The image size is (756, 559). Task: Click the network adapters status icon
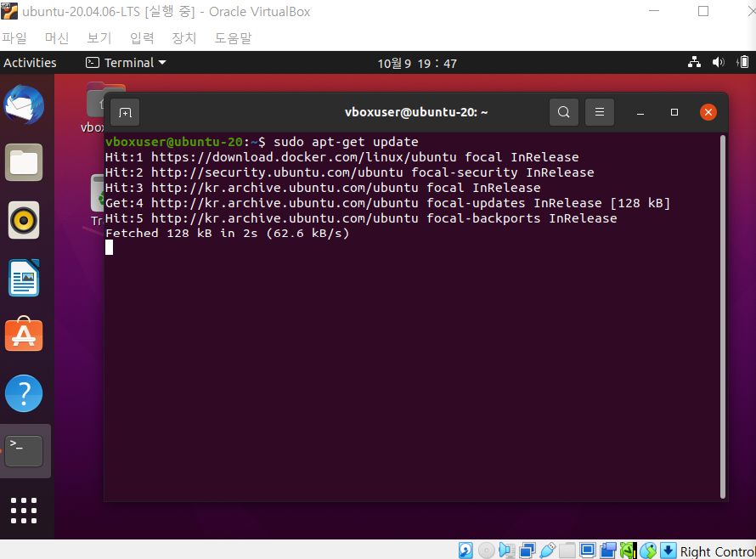pos(527,551)
